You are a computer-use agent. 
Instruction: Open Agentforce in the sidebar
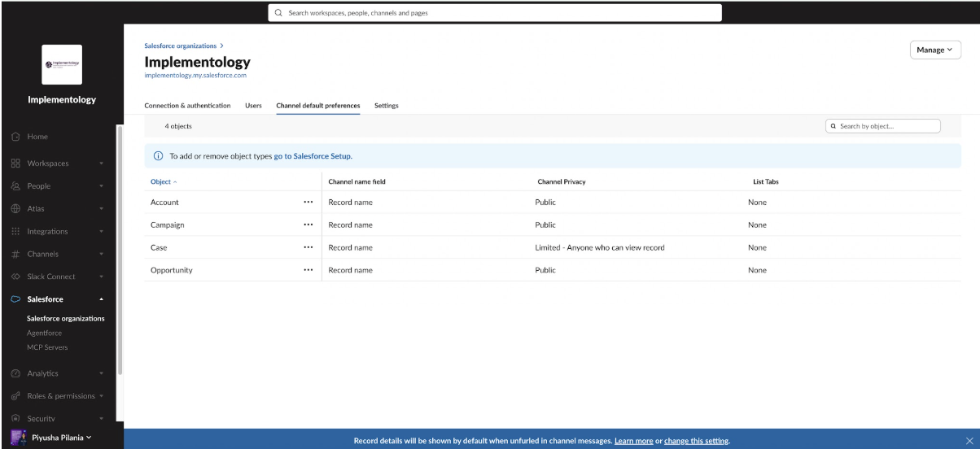44,333
